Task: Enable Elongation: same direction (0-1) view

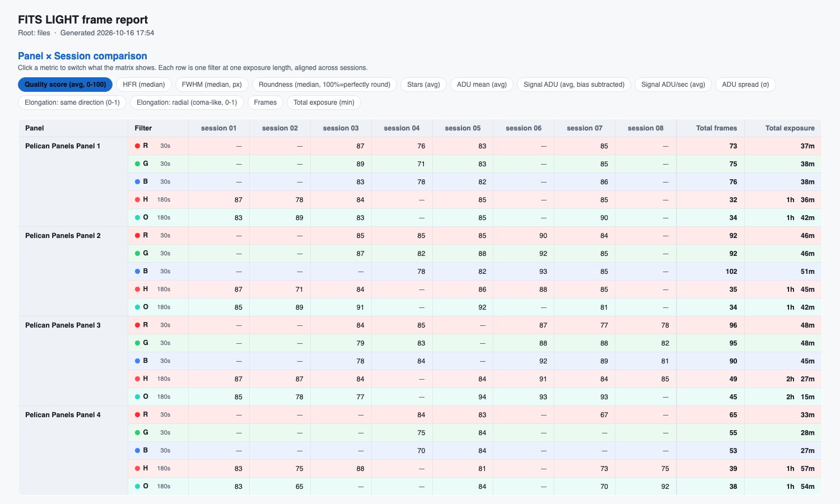Action: tap(72, 102)
